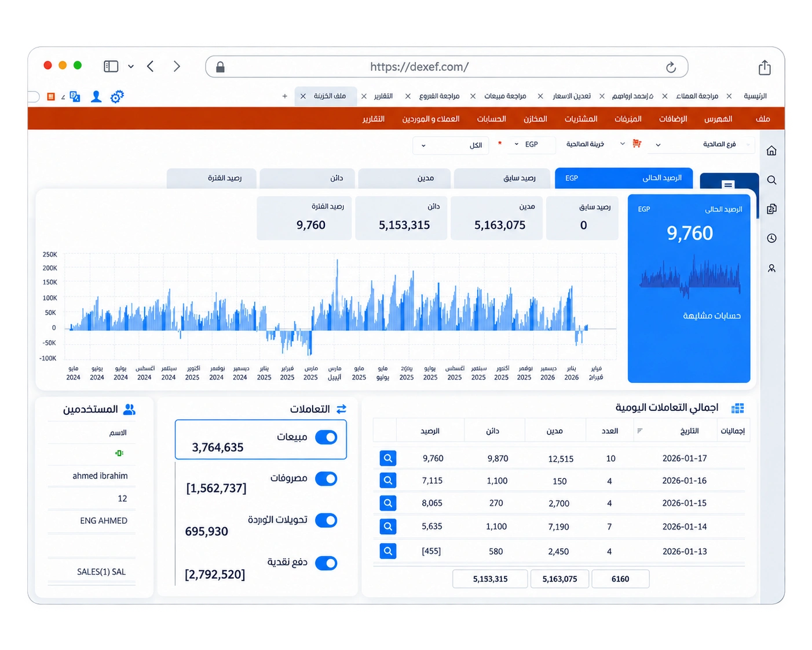812x650 pixels.
Task: Toggle the browser sidebar icon
Action: (x=111, y=67)
